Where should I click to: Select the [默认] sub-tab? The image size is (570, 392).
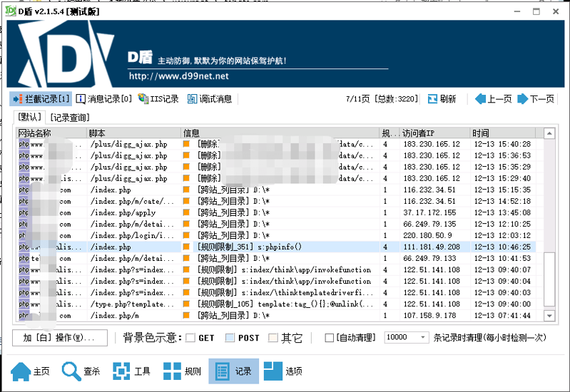tap(29, 117)
